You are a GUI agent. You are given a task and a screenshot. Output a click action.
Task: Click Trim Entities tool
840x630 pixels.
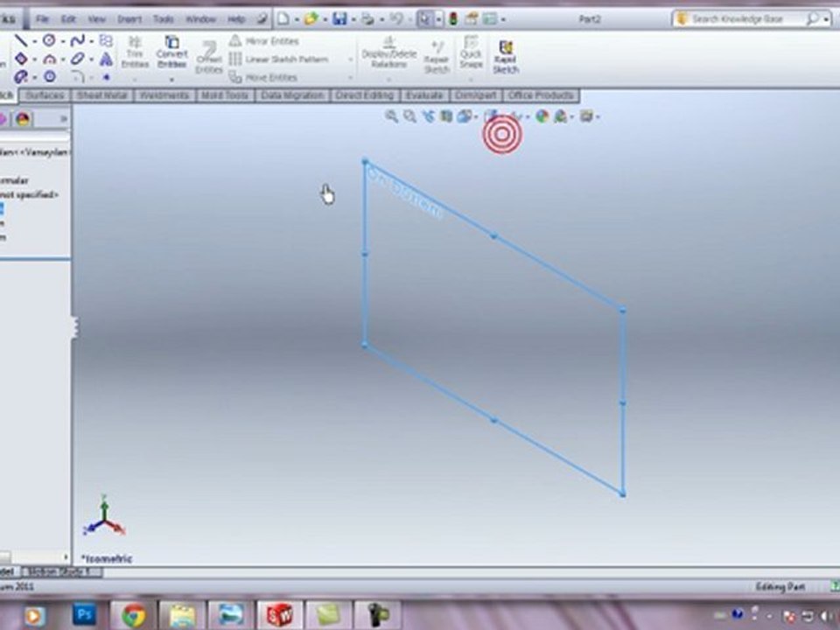click(x=135, y=53)
